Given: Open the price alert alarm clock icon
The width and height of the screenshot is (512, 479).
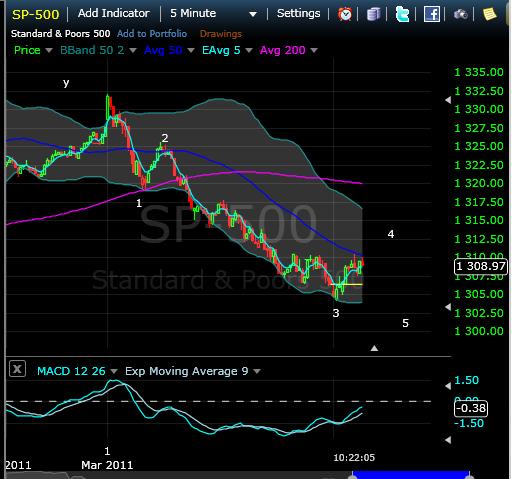Looking at the screenshot, I should click(x=345, y=14).
